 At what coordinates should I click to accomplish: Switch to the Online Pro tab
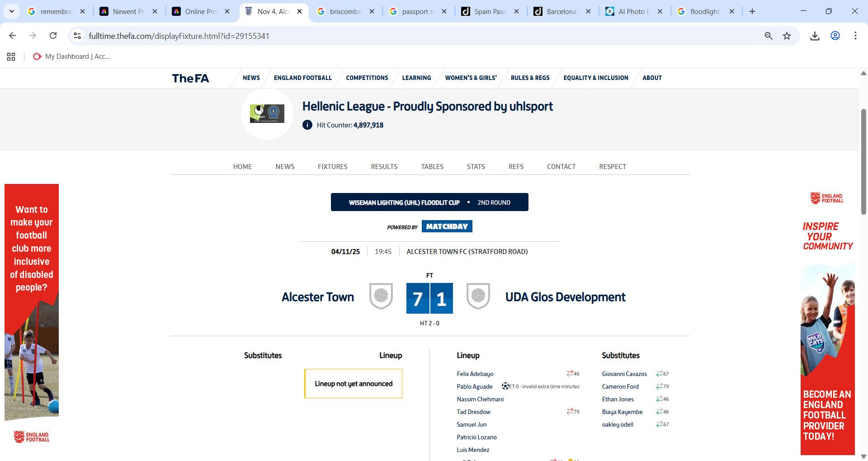coord(201,11)
